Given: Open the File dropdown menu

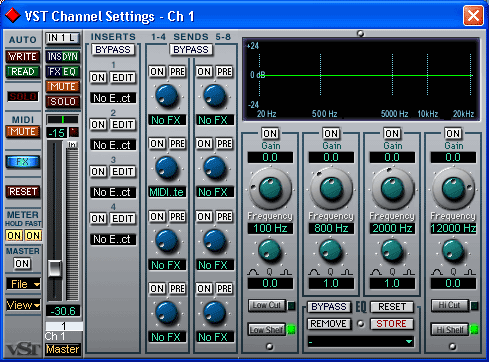Looking at the screenshot, I should (23, 284).
